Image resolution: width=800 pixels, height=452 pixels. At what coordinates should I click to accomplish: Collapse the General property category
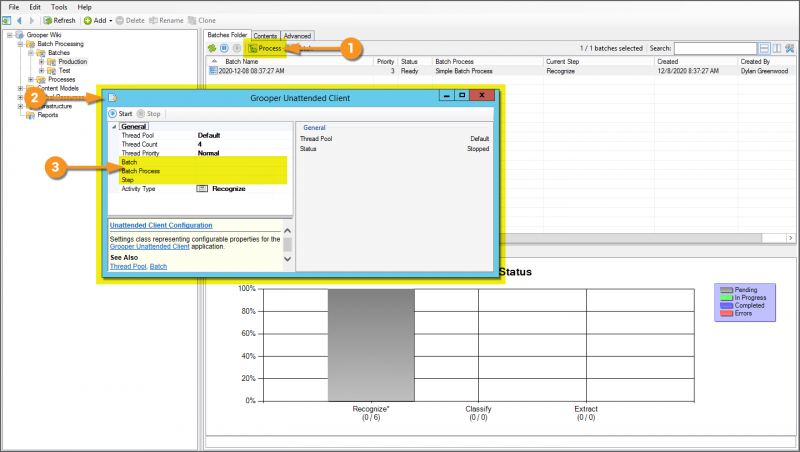(x=114, y=127)
